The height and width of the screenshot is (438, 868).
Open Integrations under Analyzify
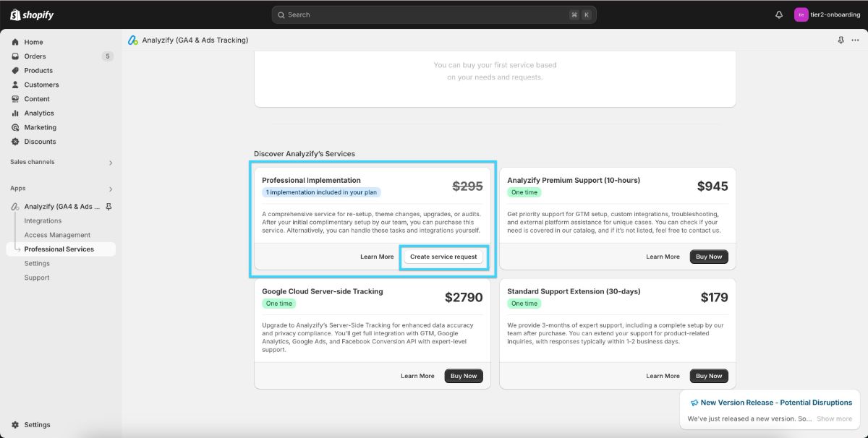43,221
